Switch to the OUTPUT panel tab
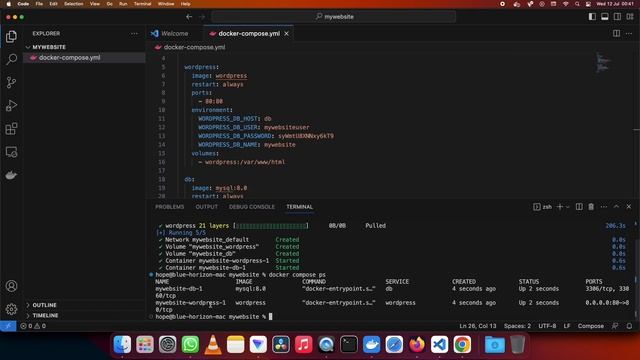The width and height of the screenshot is (640, 360). 207,207
